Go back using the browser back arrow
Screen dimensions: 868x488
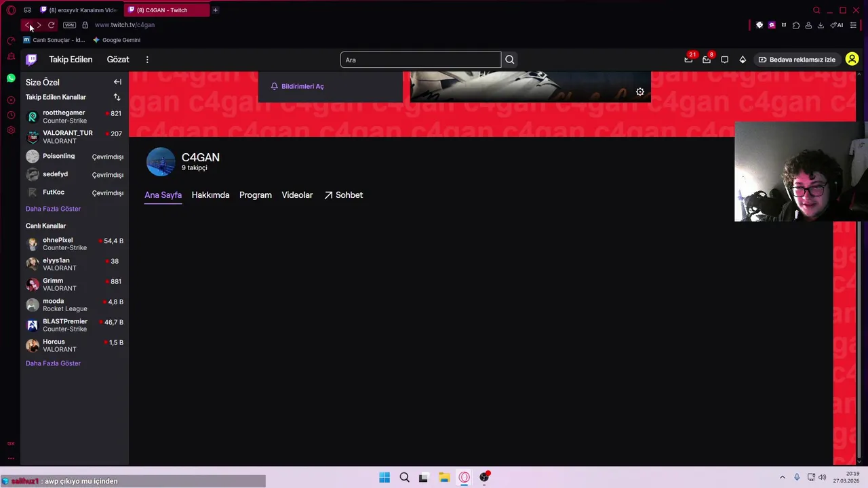(x=28, y=25)
